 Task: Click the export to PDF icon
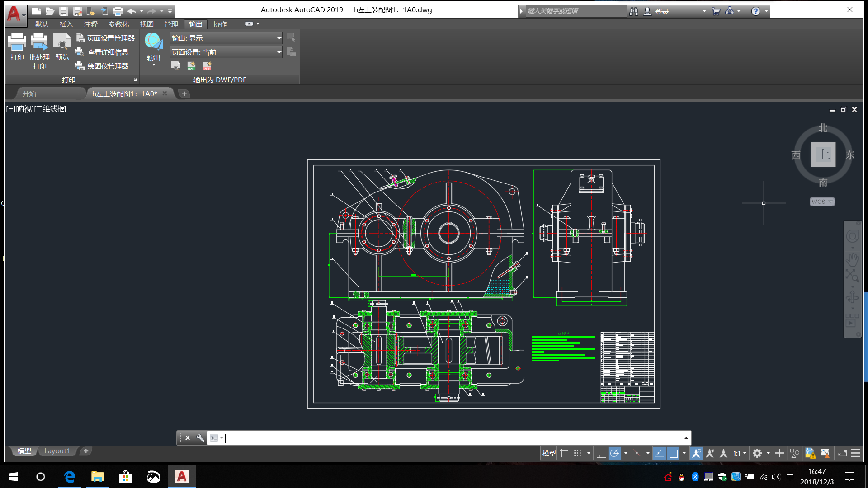(207, 66)
